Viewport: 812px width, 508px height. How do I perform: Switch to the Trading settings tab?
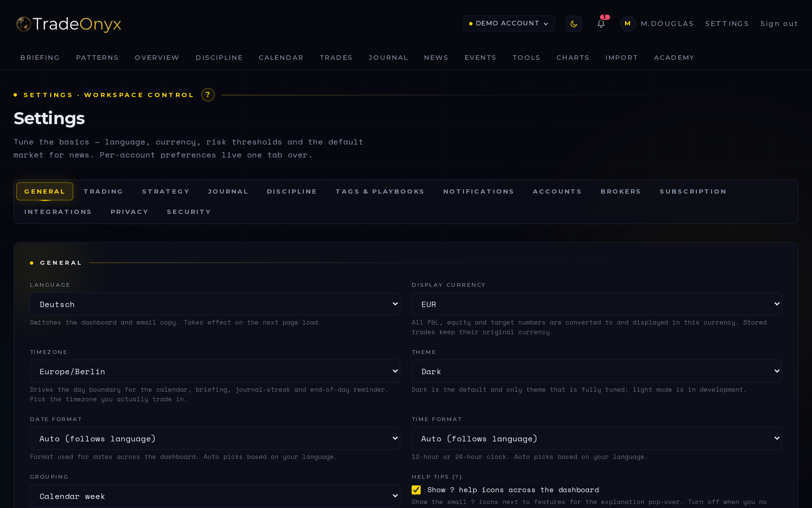103,192
